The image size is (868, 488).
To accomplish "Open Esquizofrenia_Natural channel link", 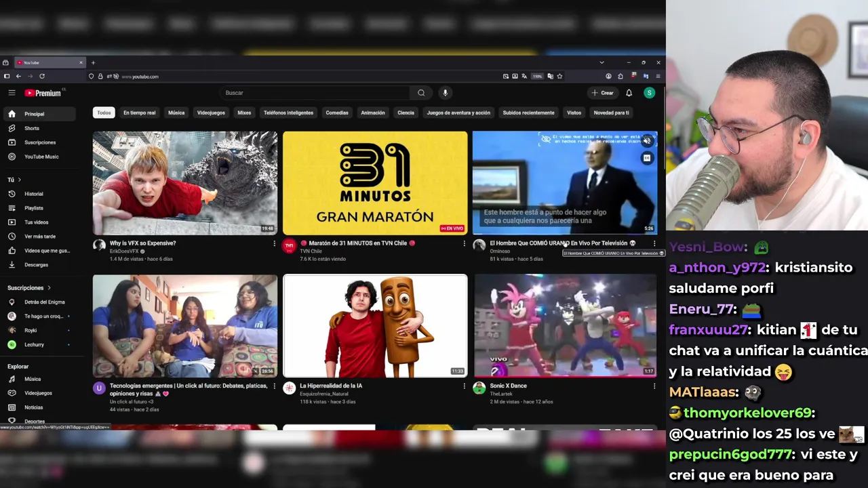I will click(324, 394).
